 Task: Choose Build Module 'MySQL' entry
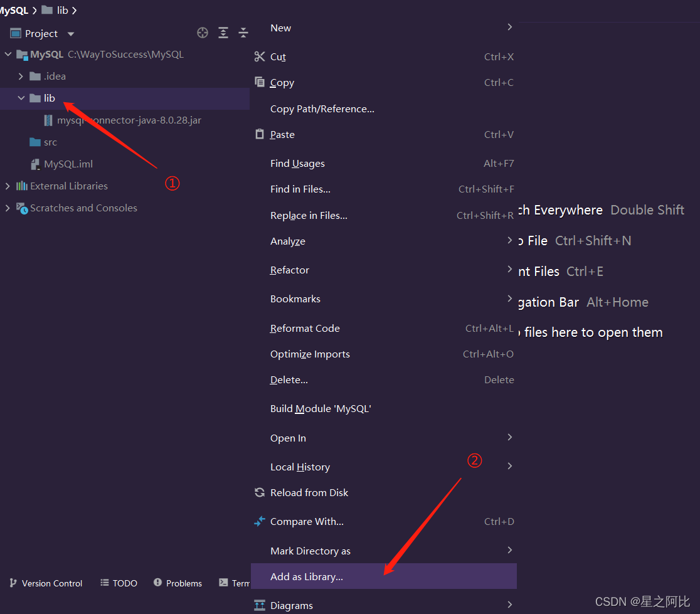point(383,409)
